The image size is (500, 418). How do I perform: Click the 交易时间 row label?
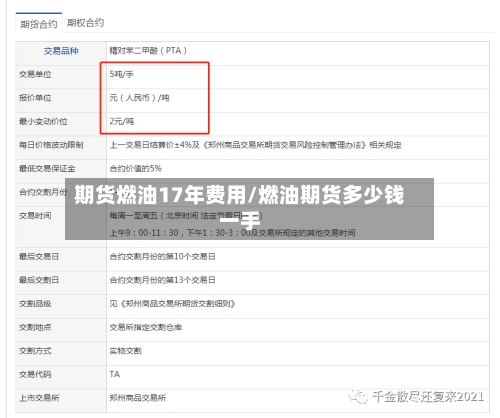[35, 216]
